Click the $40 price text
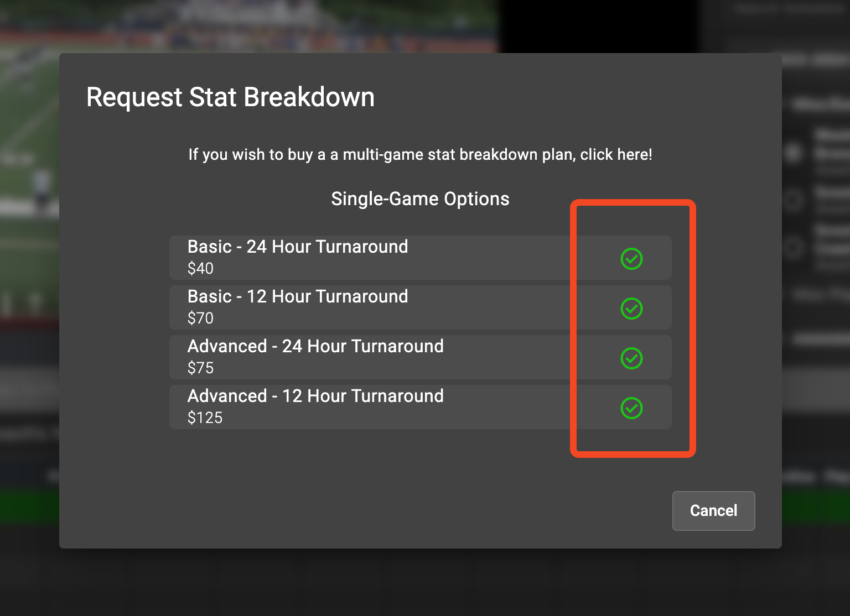Image resolution: width=850 pixels, height=616 pixels. click(x=200, y=268)
